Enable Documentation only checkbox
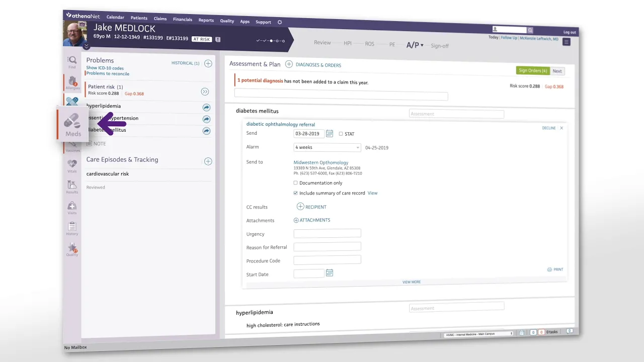The image size is (644, 362). point(295,183)
